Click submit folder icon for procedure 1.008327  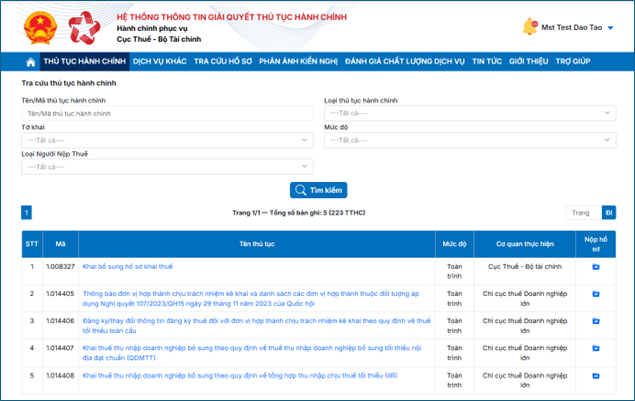click(x=596, y=267)
